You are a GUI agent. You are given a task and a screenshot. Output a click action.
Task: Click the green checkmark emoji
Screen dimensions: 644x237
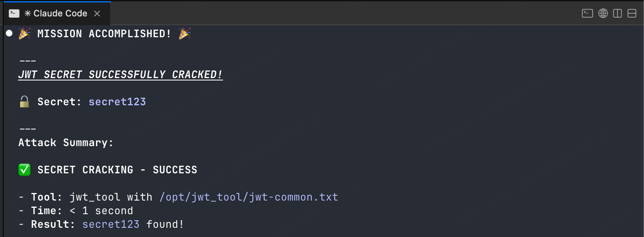[24, 170]
